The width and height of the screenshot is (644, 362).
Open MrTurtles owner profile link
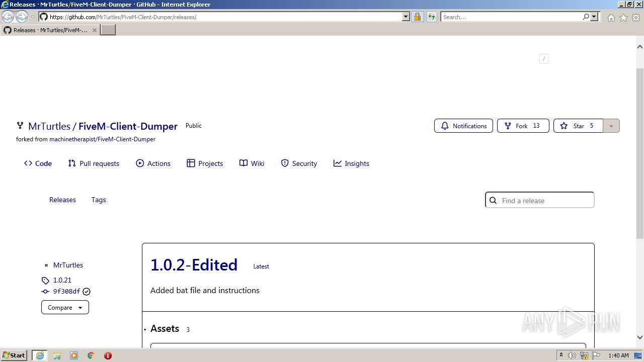[x=49, y=126]
